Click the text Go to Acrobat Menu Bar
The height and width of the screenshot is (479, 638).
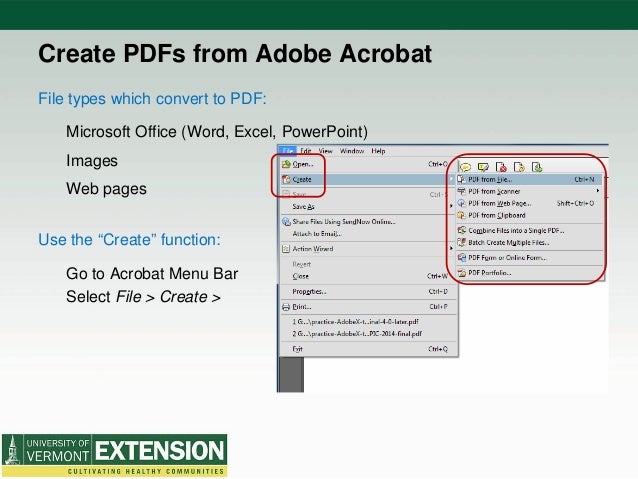[152, 274]
